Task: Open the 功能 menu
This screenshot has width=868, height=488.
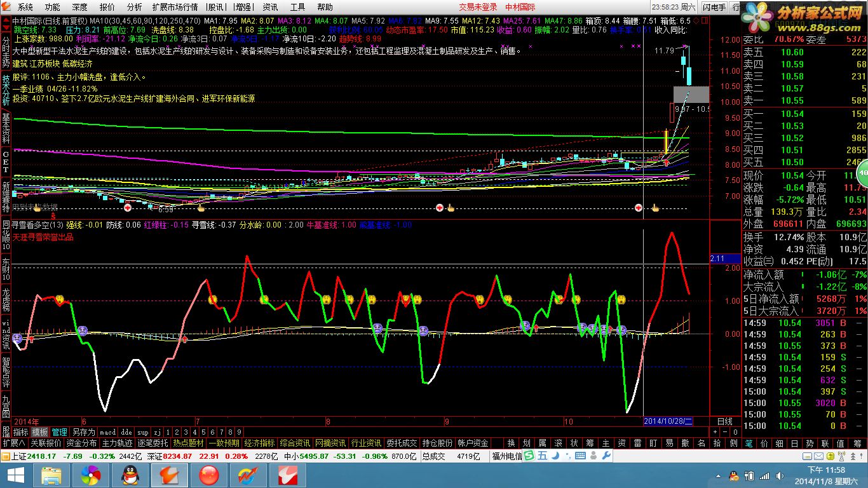Action: point(53,8)
